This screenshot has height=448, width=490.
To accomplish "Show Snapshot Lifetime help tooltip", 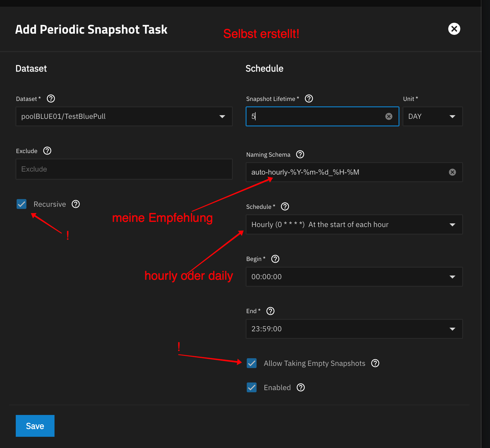I will tap(309, 99).
